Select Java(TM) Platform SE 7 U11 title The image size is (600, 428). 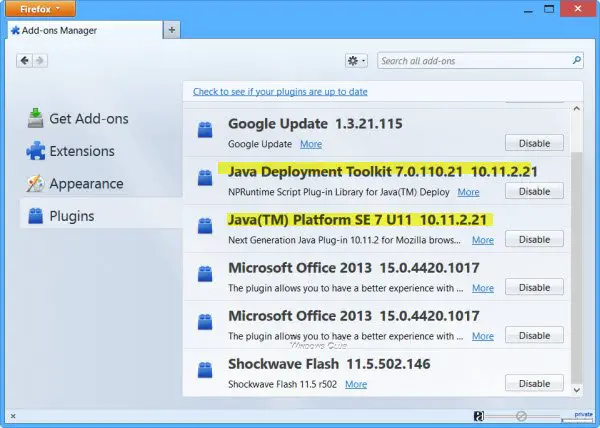pyautogui.click(x=357, y=220)
